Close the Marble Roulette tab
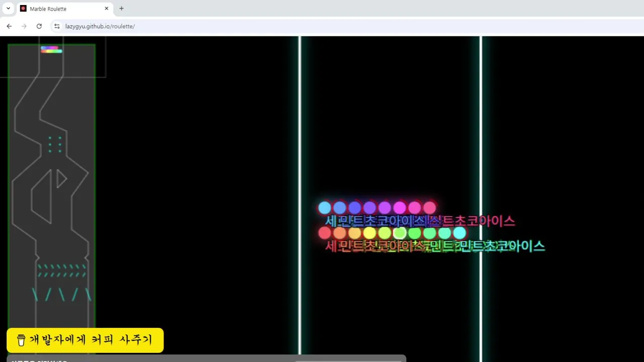 tap(107, 9)
